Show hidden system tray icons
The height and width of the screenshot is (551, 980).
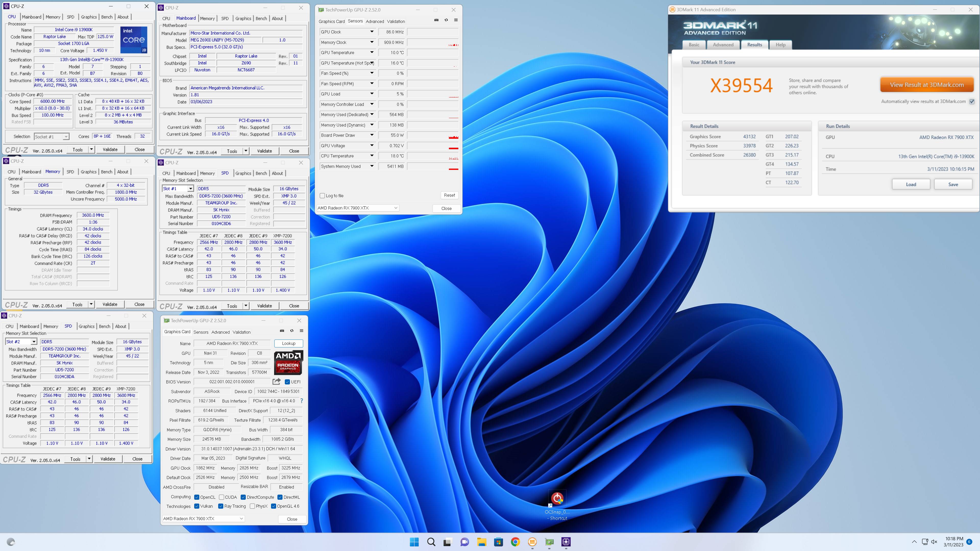(914, 542)
